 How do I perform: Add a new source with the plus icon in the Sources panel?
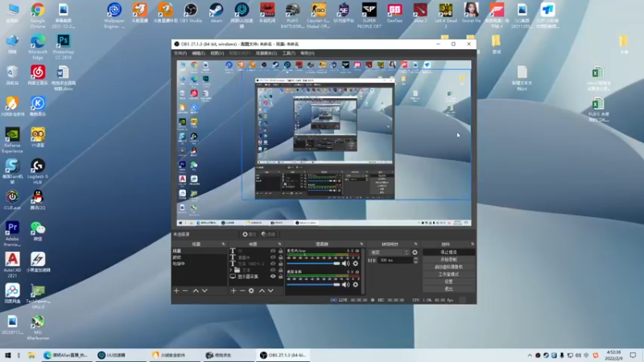pos(233,290)
